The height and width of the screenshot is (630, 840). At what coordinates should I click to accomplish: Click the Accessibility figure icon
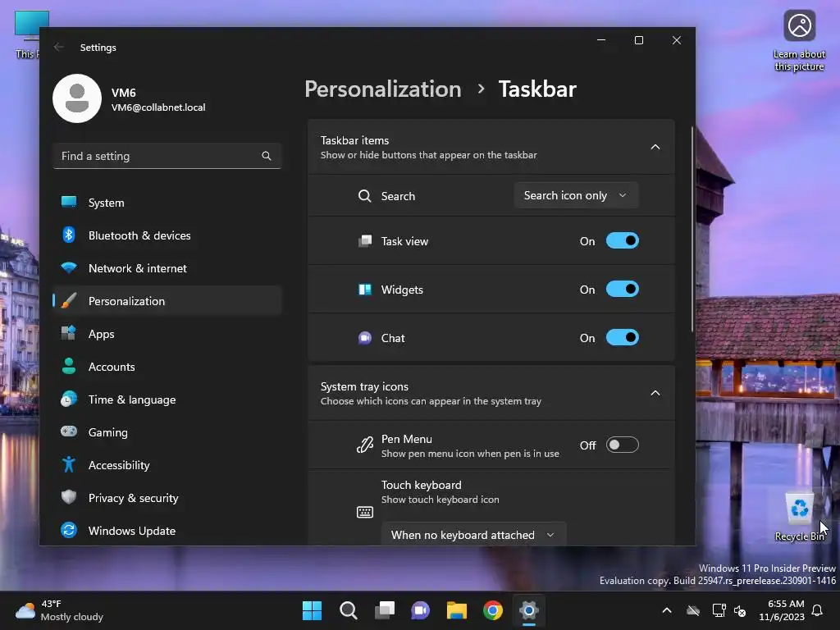[69, 464]
